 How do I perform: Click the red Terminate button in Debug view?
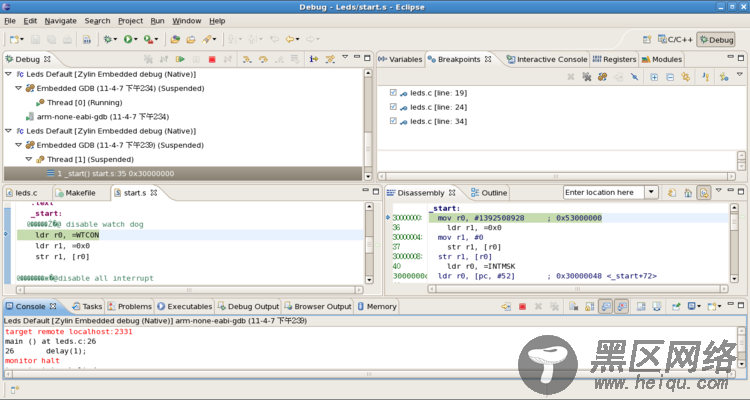(x=212, y=59)
